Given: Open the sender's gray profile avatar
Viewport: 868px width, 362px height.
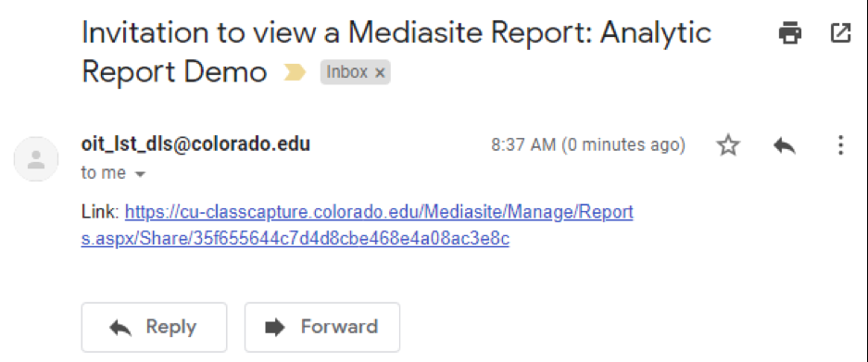Looking at the screenshot, I should coord(36,159).
